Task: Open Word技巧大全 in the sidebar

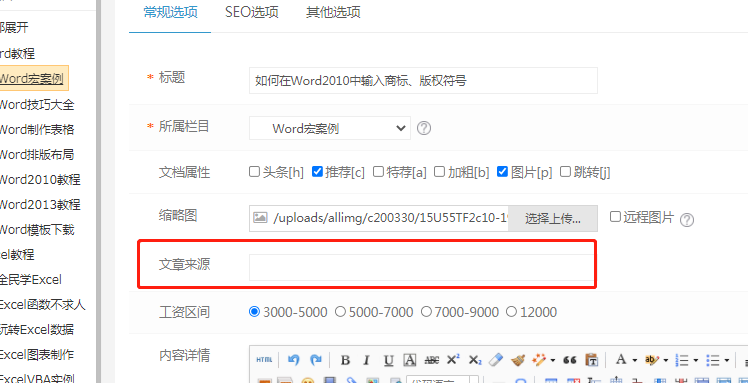Action: (x=37, y=104)
